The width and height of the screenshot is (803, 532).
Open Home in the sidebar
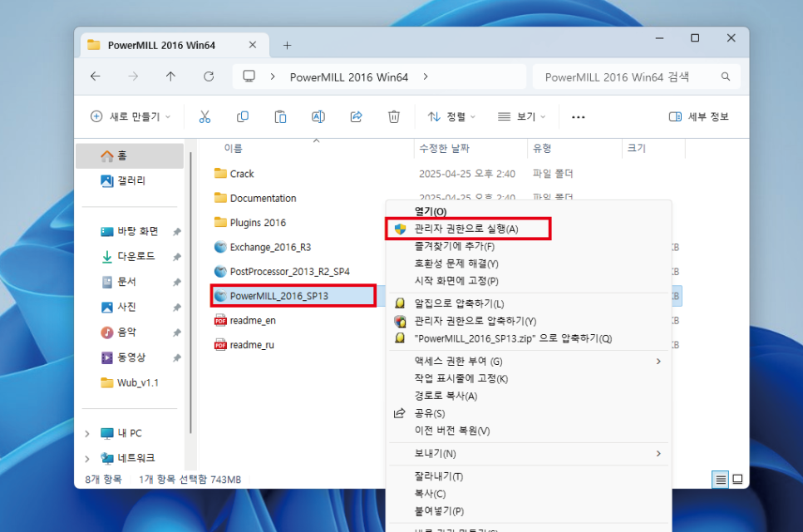[x=130, y=155]
